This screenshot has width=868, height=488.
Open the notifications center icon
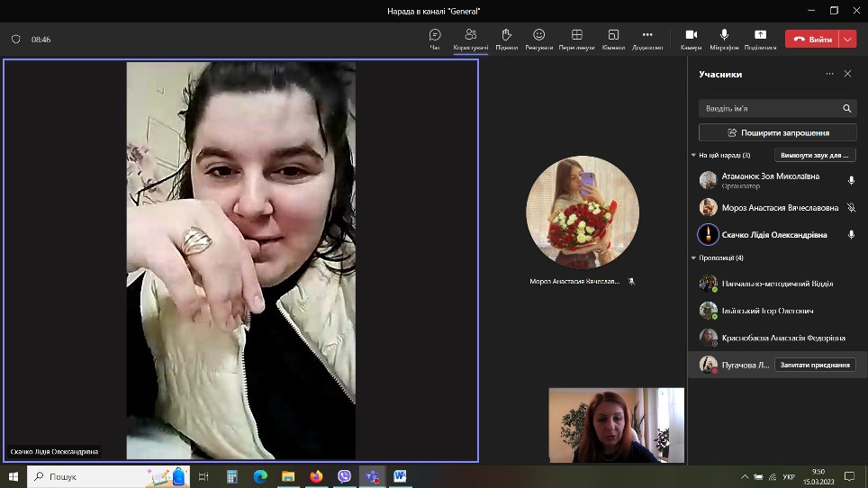[x=850, y=476]
